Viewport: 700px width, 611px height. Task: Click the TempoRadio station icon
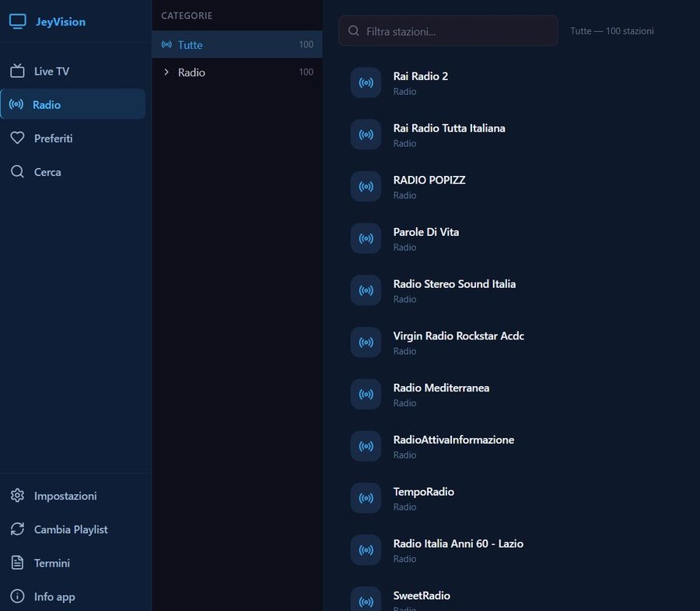point(366,498)
